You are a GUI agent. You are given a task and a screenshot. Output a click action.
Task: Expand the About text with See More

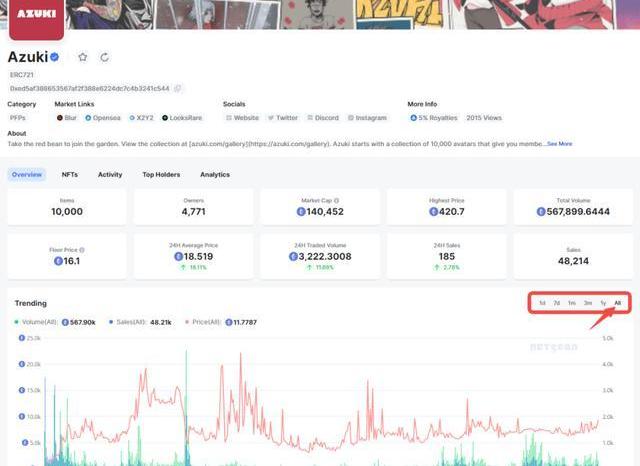pos(559,144)
